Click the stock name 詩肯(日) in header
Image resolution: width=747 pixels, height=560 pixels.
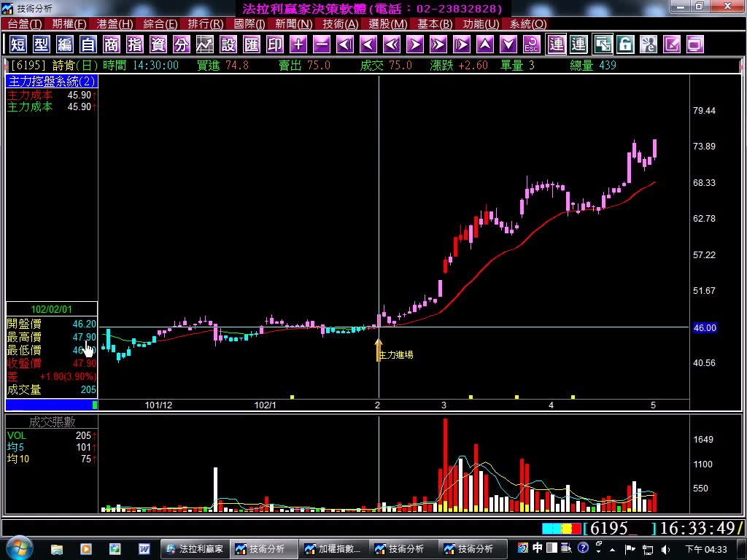[75, 65]
